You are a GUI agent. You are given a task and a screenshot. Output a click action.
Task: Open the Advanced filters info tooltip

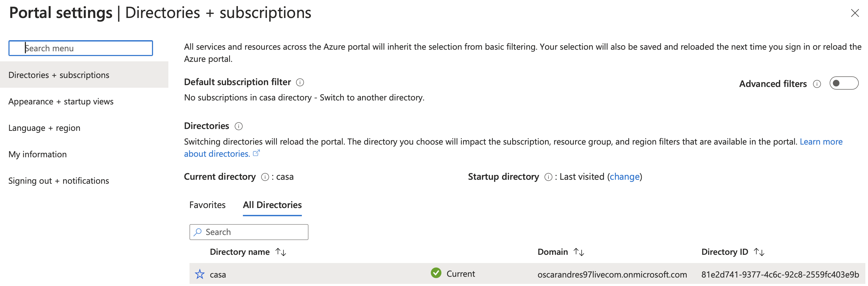pyautogui.click(x=817, y=84)
